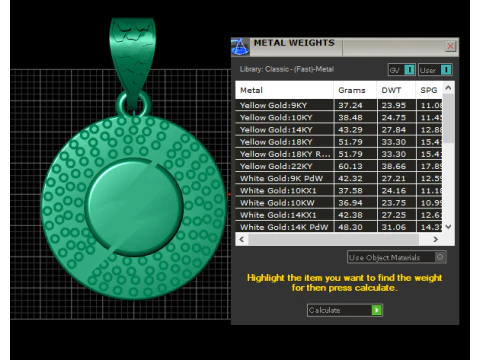Click the scroll left arrow of table
Screen dimensions: 480x360
(x=242, y=239)
